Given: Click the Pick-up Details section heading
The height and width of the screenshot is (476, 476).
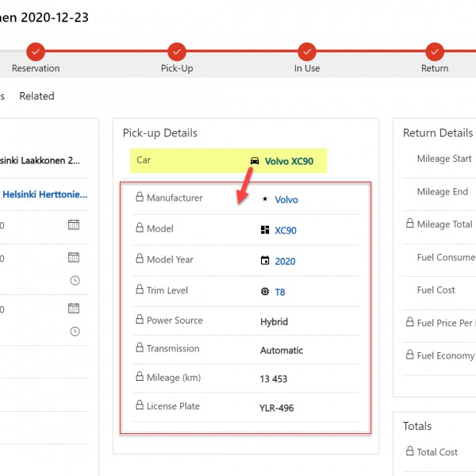Looking at the screenshot, I should point(160,133).
